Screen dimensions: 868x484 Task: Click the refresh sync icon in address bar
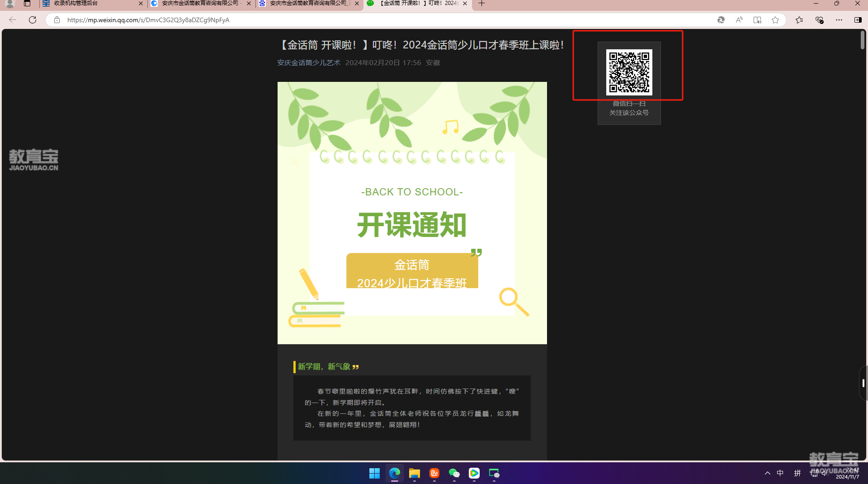coord(721,20)
